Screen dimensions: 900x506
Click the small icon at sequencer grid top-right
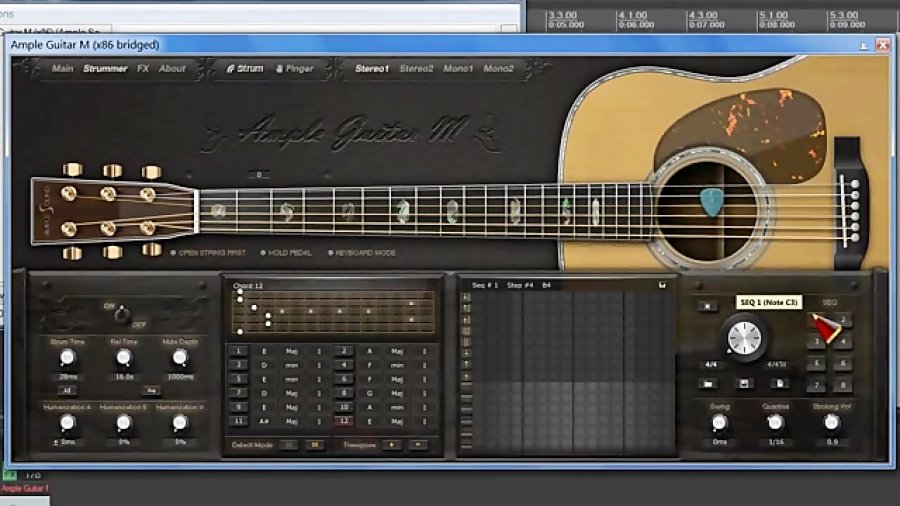[x=662, y=286]
